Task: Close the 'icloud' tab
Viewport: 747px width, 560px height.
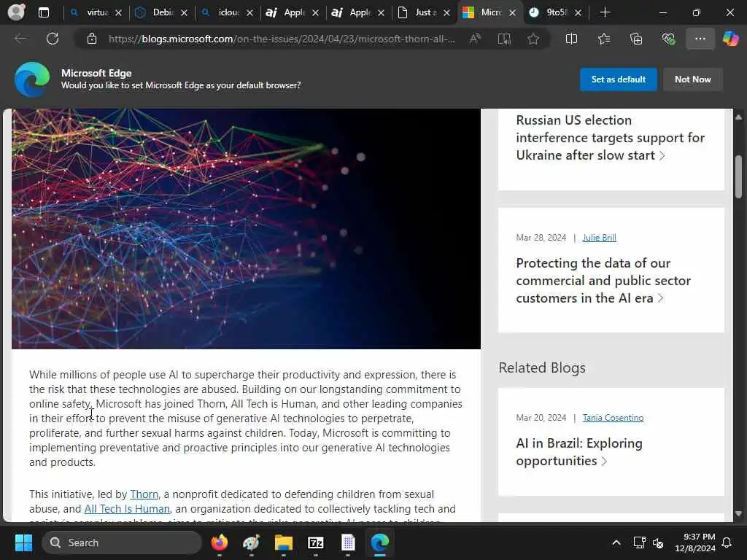Action: tap(249, 13)
